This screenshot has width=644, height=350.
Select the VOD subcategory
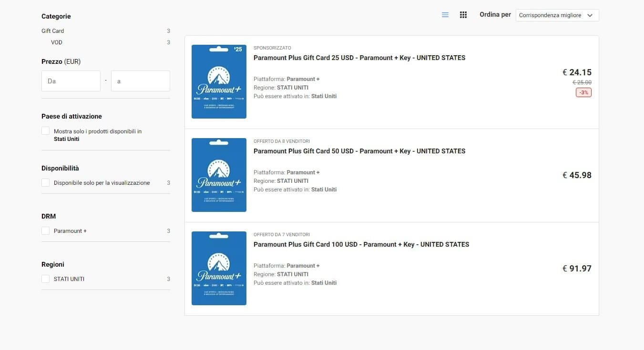coord(57,42)
